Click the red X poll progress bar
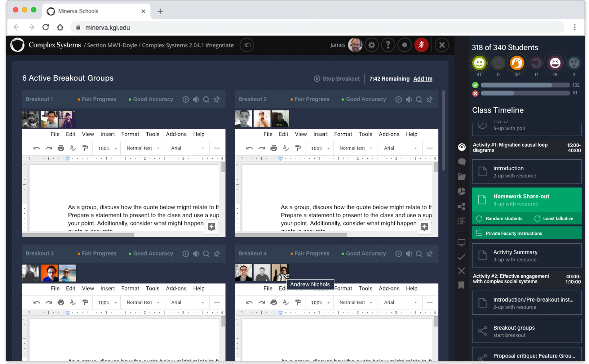The height and width of the screenshot is (364, 589). [x=525, y=93]
